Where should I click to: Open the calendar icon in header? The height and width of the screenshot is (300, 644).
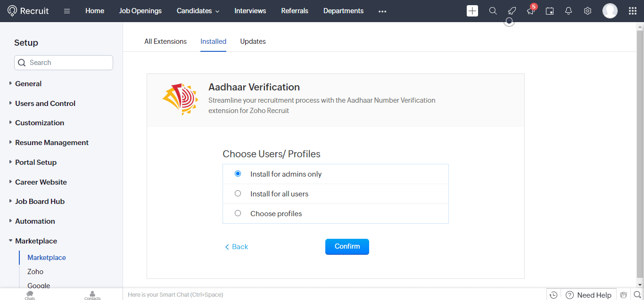coord(550,11)
